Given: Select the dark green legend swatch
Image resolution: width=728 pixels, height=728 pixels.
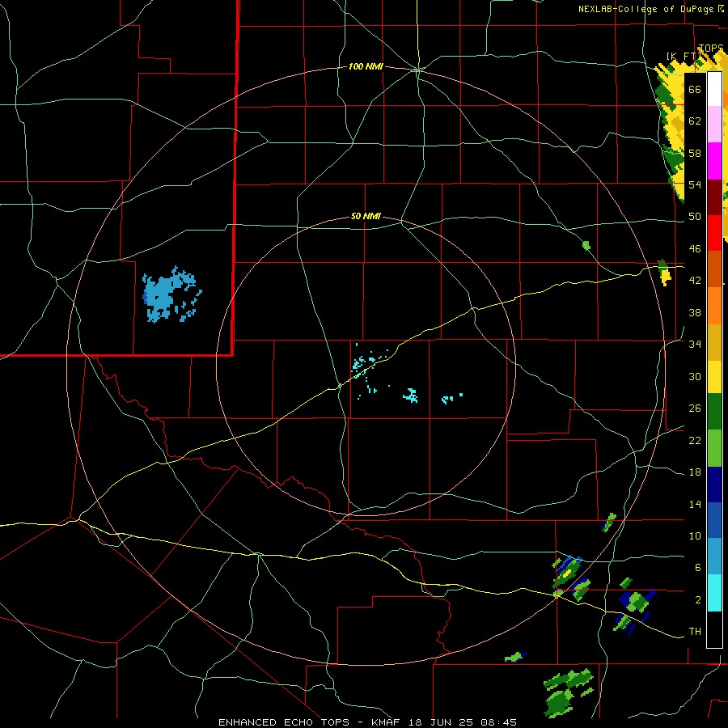Looking at the screenshot, I should (x=714, y=412).
